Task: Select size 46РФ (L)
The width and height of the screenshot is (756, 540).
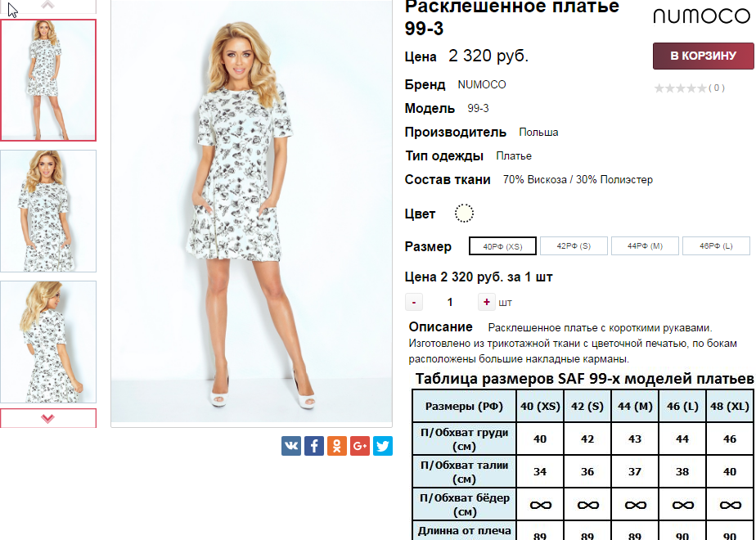Action: tap(717, 246)
